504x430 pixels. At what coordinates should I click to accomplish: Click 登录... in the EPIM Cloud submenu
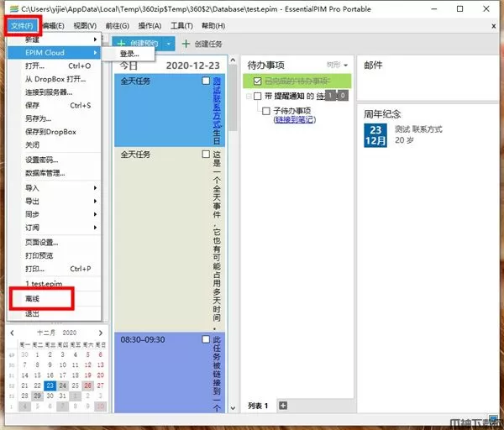point(129,54)
